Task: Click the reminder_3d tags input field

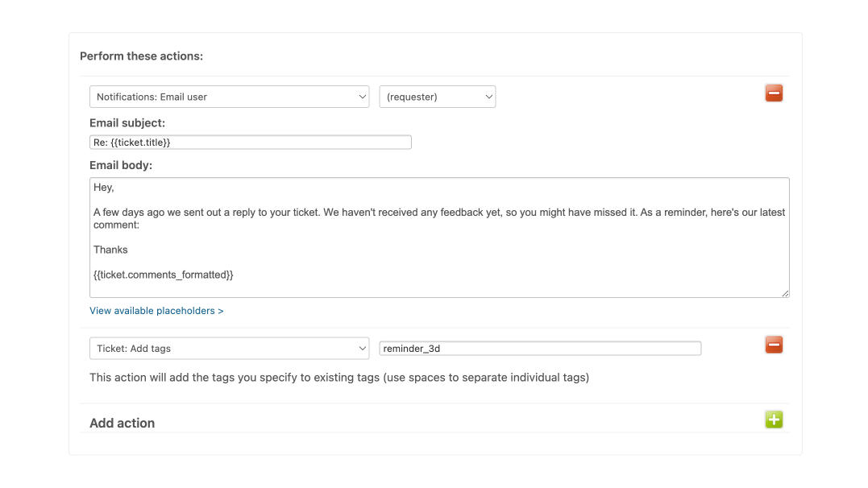Action: pyautogui.click(x=540, y=349)
